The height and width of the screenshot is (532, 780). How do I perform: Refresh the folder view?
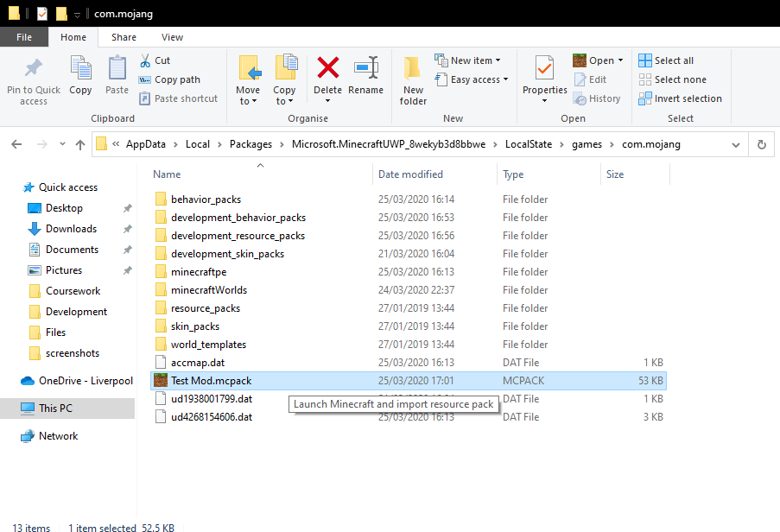tap(761, 144)
